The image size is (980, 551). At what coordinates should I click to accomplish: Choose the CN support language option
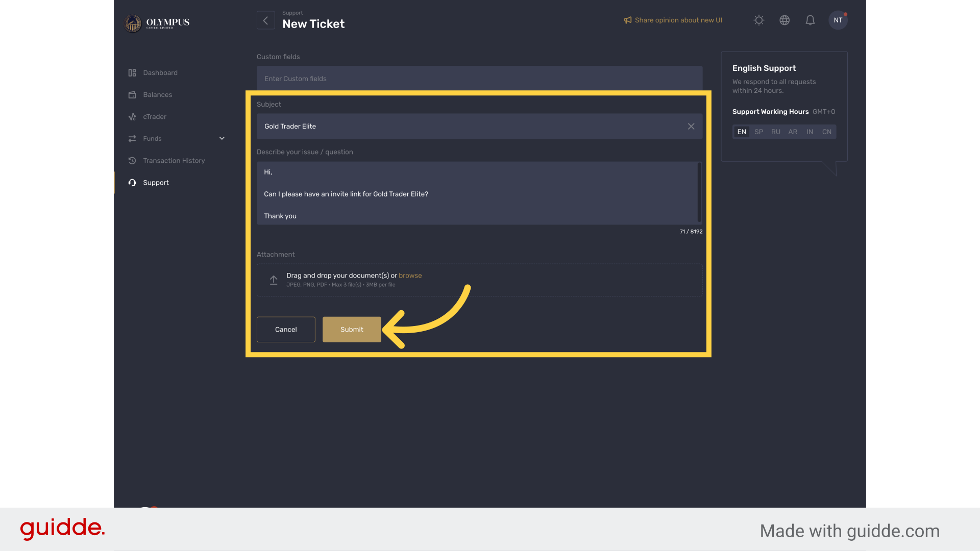(827, 132)
